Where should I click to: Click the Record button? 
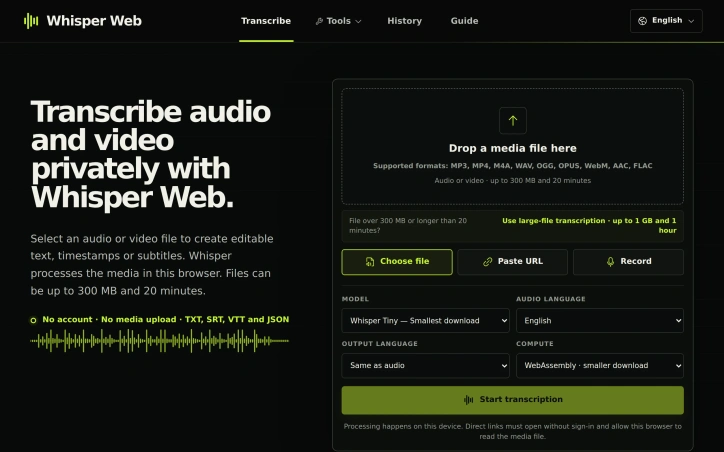click(x=628, y=262)
